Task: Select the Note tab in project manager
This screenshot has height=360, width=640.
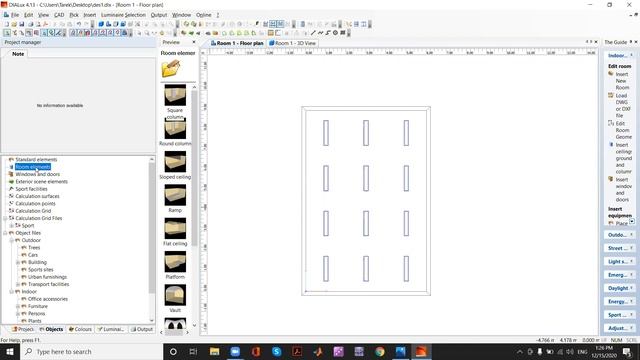Action: click(18, 53)
